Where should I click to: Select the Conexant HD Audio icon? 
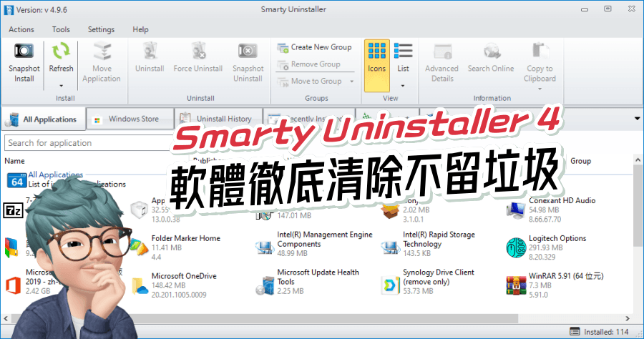pyautogui.click(x=516, y=210)
